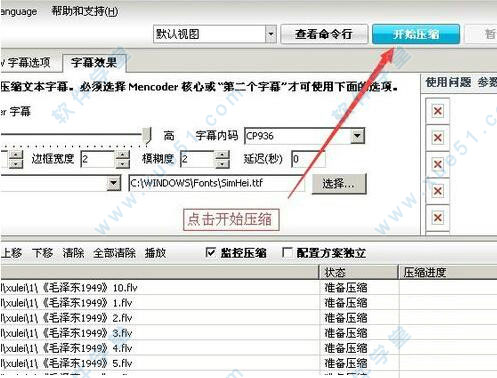
Task: Click the 模糊度 value field
Action: coord(197,159)
